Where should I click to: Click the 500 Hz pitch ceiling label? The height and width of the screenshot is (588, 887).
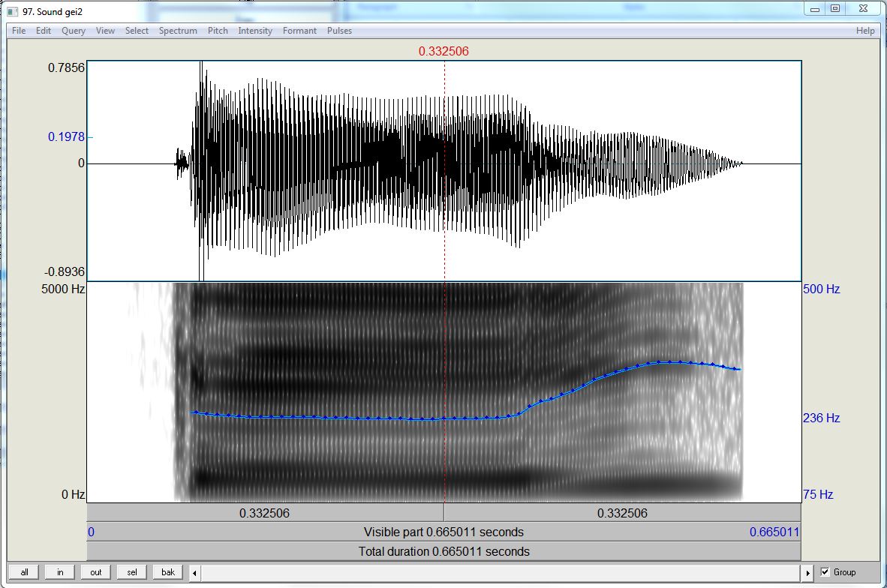(x=822, y=289)
